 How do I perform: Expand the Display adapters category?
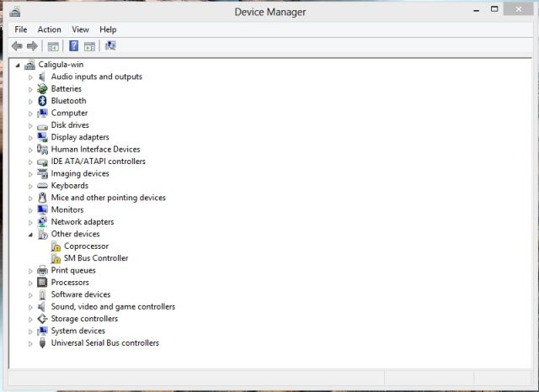click(x=30, y=138)
